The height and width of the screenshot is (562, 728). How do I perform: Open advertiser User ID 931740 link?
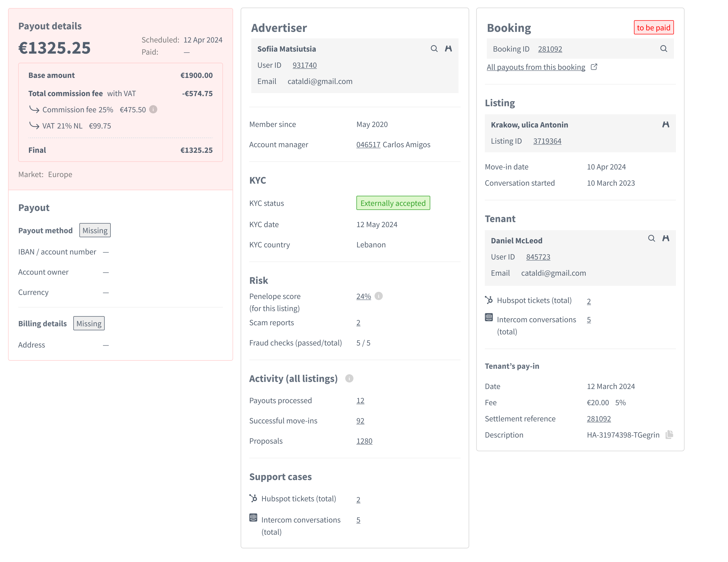pos(304,65)
